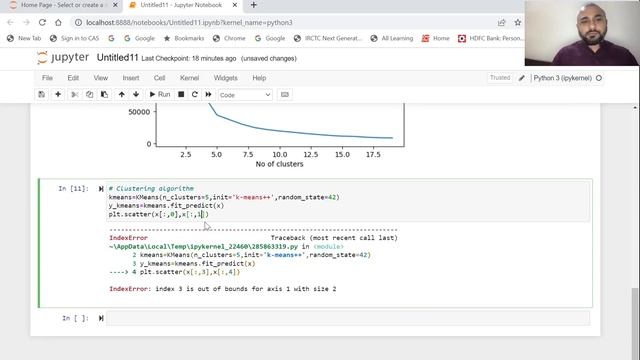Open the File menu
Screen dimensions: 640x360
pos(47,78)
